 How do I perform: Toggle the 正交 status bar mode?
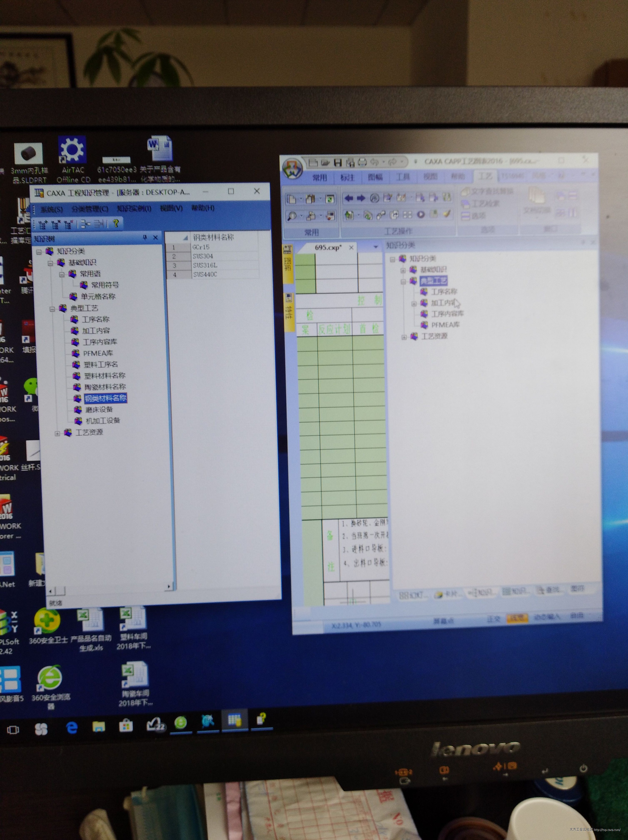(x=494, y=619)
